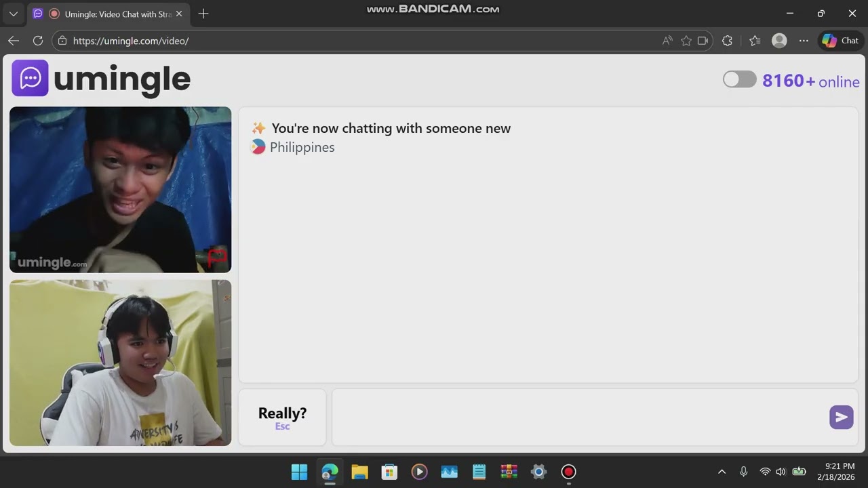Screen dimensions: 868x488
Task: Click the Really? Esc button
Action: coord(282,418)
